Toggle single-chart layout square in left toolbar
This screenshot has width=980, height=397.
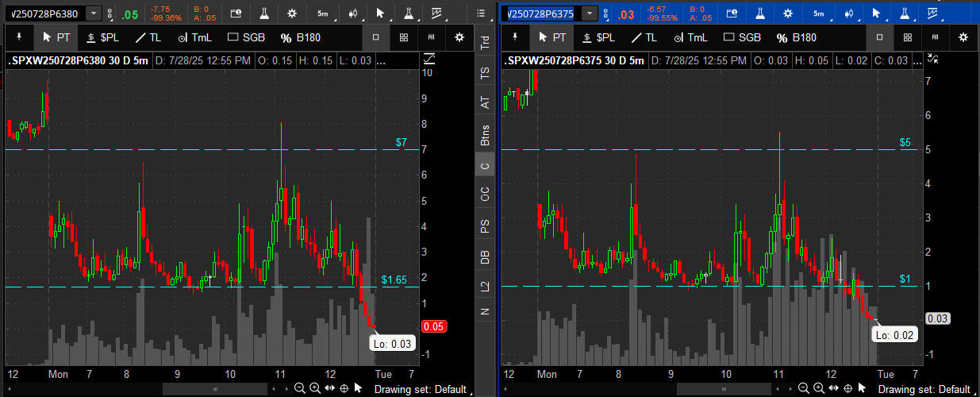[x=376, y=37]
